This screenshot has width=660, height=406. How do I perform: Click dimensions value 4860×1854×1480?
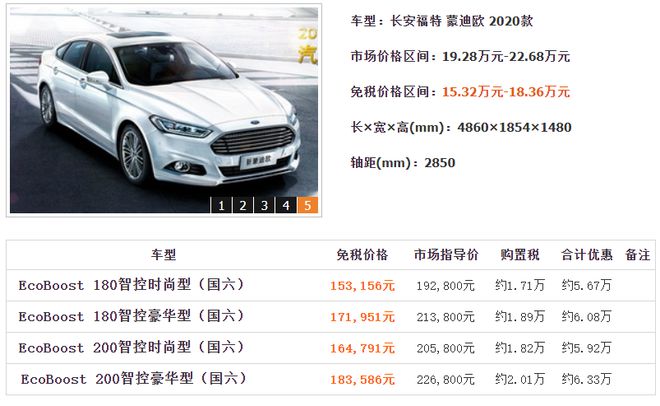(x=514, y=127)
